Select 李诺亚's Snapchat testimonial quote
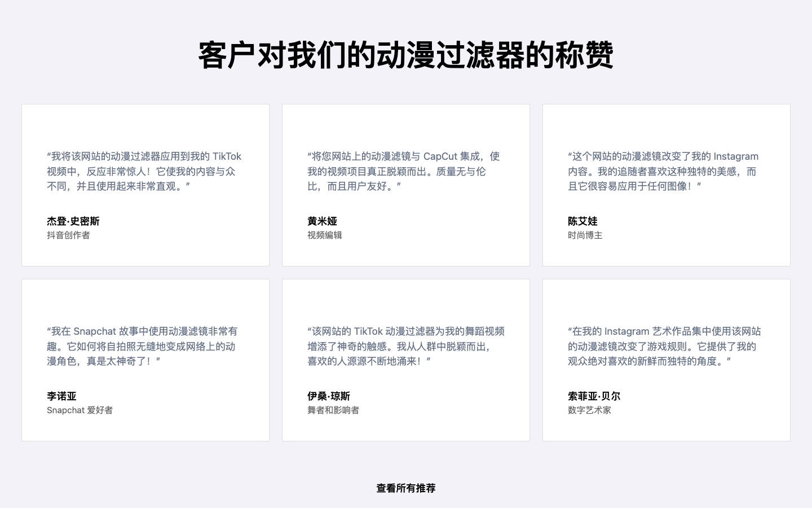 [142, 346]
